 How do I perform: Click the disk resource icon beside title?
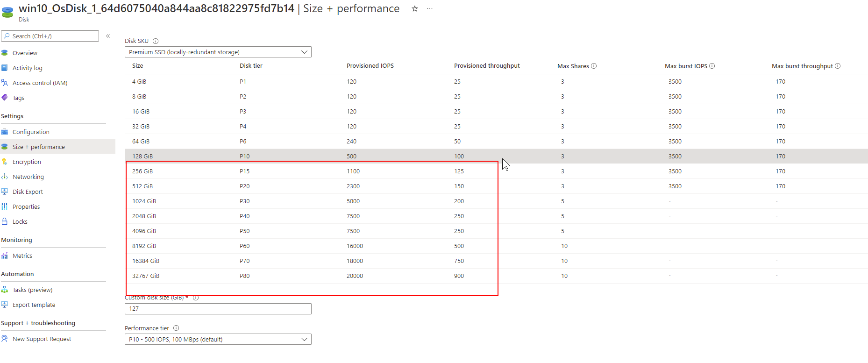point(7,12)
